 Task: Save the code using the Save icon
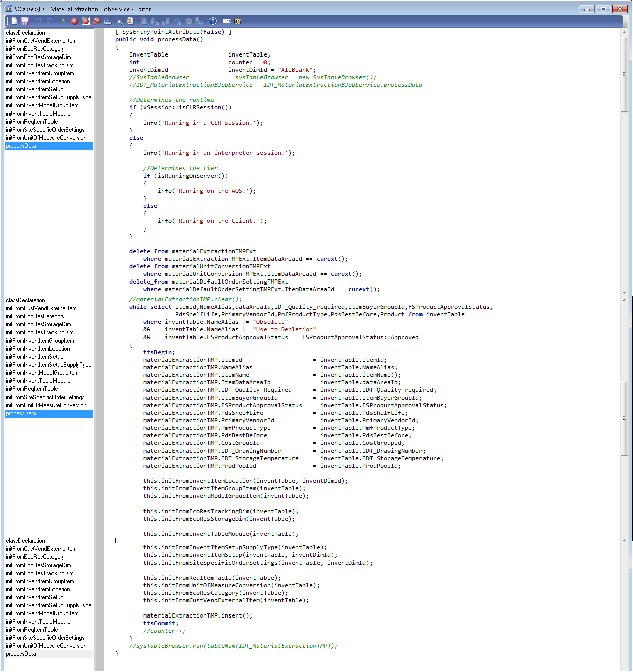25,21
